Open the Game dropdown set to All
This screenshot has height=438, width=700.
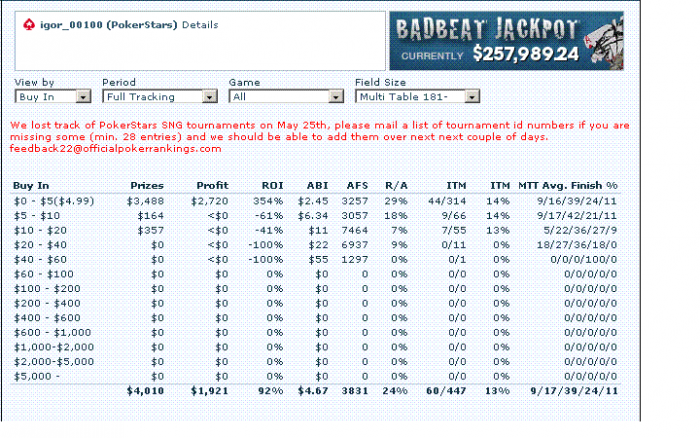(x=286, y=96)
